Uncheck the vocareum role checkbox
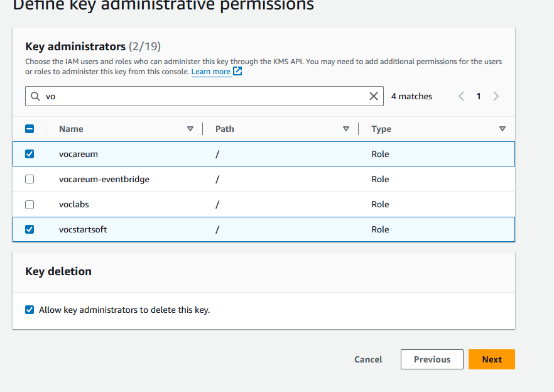Image resolution: width=554 pixels, height=392 pixels. click(30, 154)
